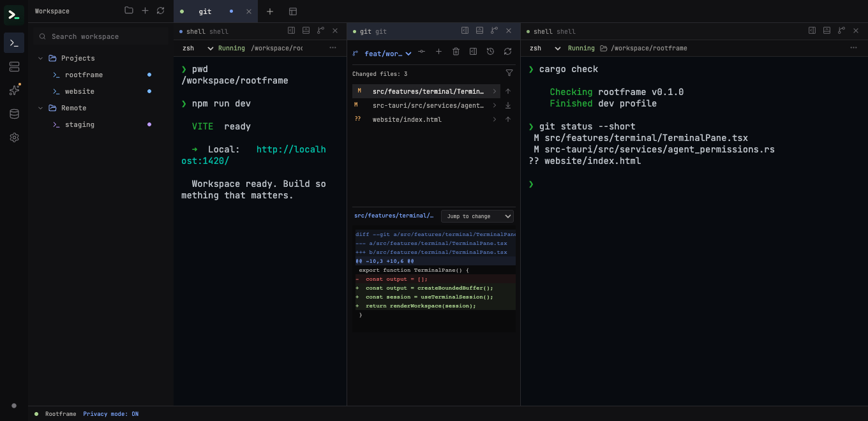The height and width of the screenshot is (421, 868).
Task: Click /workspace/rootframe path in right shell pane
Action: point(648,48)
